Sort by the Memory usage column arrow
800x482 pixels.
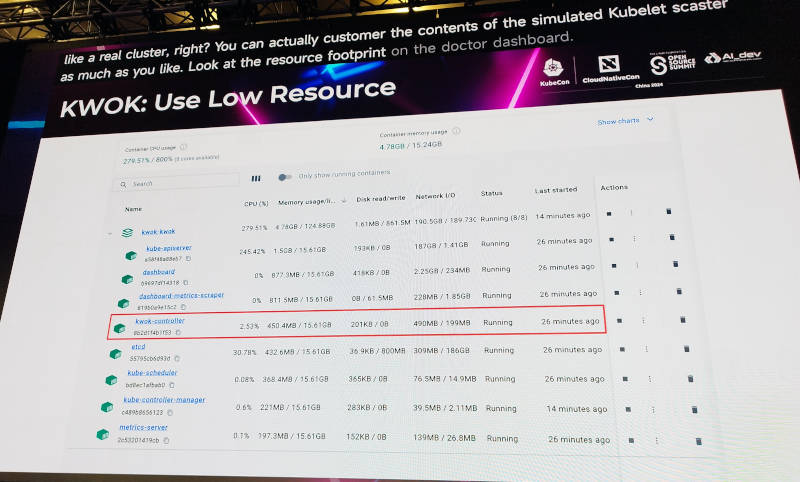(x=344, y=200)
